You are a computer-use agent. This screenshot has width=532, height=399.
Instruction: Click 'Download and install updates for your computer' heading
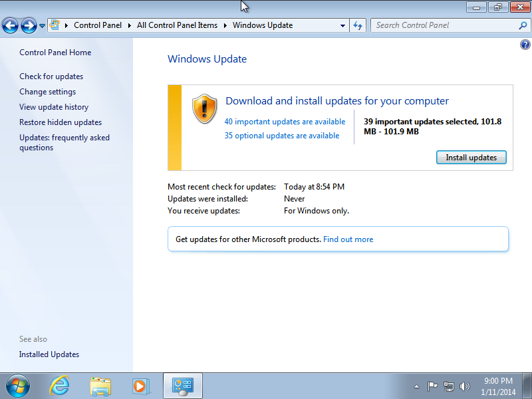coord(337,101)
